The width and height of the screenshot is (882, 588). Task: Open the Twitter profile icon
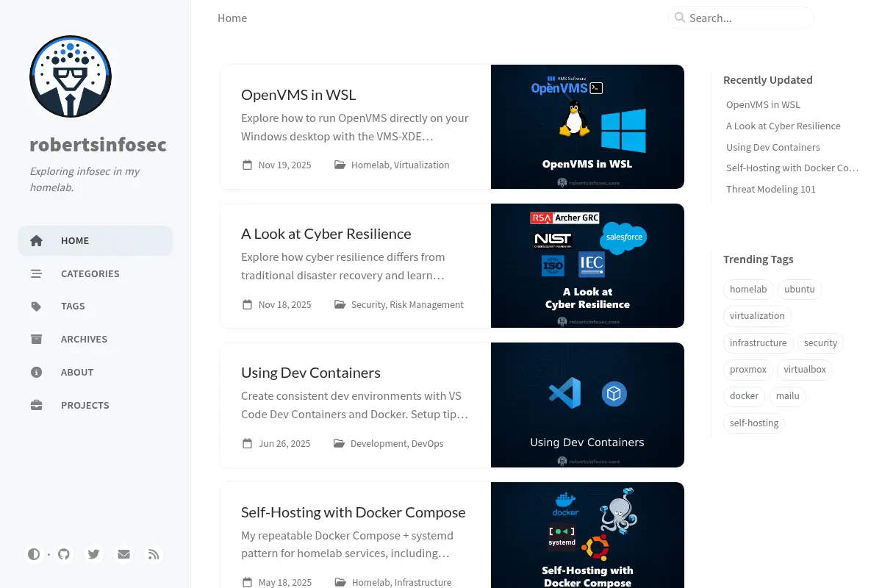tap(93, 554)
